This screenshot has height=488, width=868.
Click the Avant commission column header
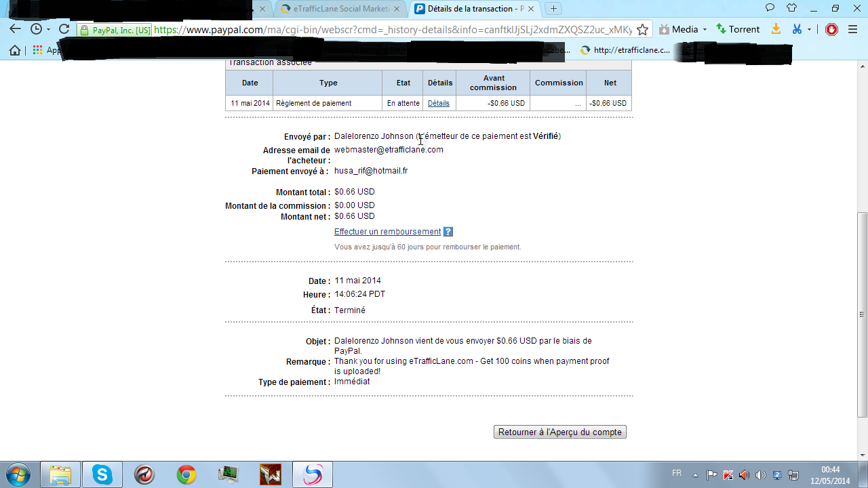click(x=493, y=83)
